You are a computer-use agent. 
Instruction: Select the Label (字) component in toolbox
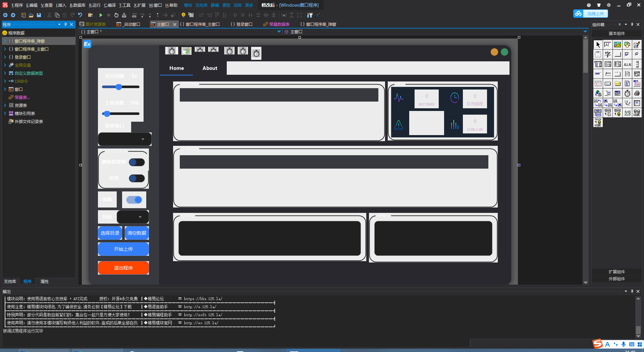tap(608, 54)
